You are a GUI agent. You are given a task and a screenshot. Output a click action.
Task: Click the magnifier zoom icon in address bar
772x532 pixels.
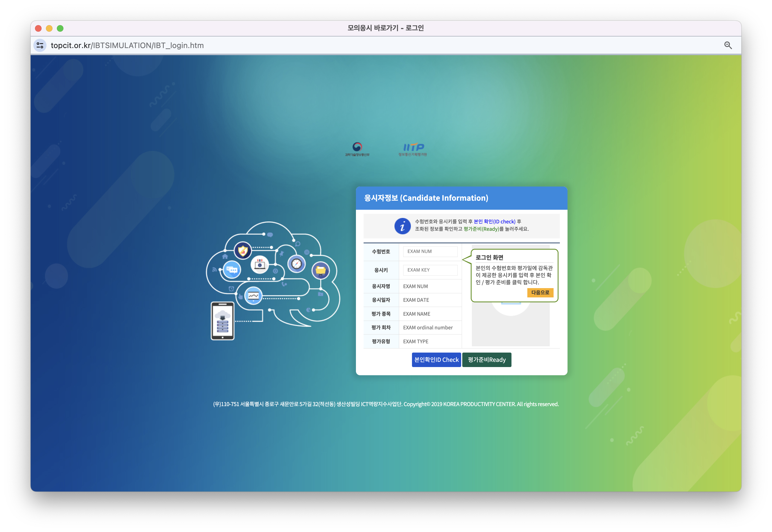tap(728, 45)
